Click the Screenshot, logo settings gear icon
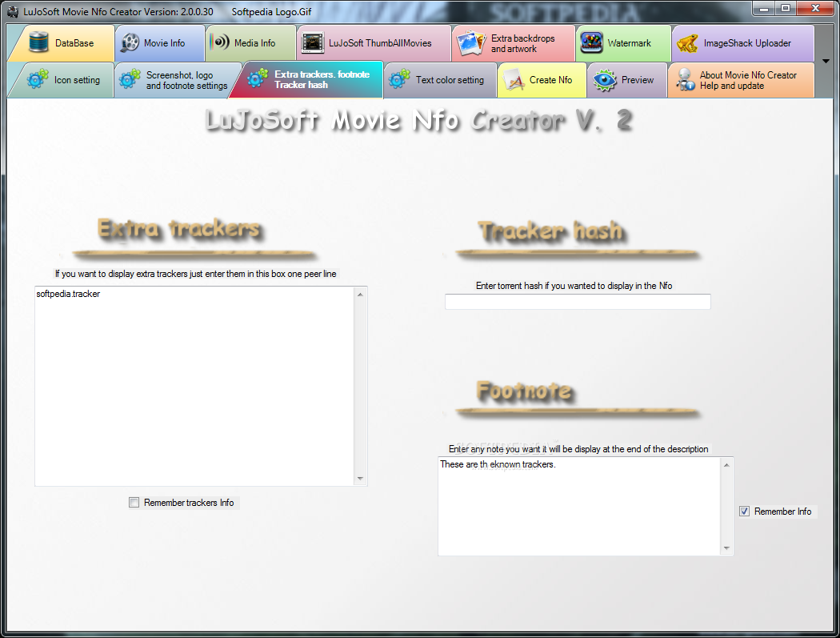Screen dimensions: 840x638 click(130, 79)
